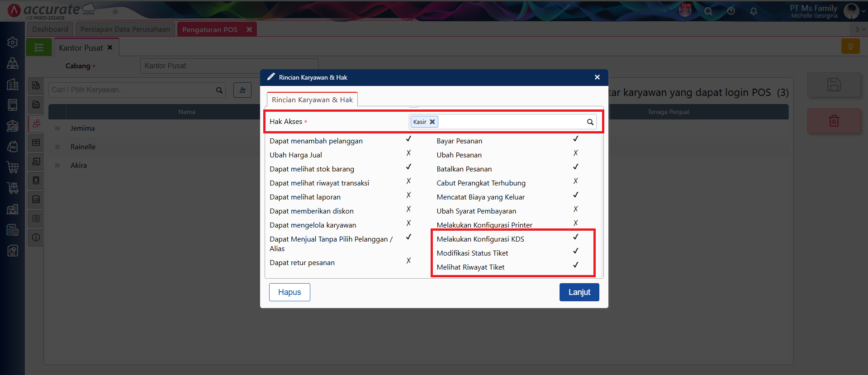Click the search magnifier in top header
The width and height of the screenshot is (868, 375).
(708, 11)
